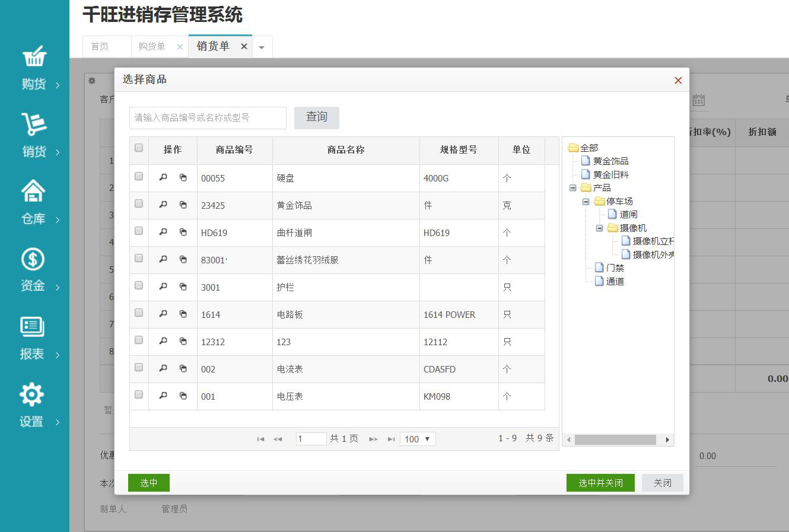Collapse the 产品 tree node
This screenshot has width=789, height=532.
(x=572, y=187)
